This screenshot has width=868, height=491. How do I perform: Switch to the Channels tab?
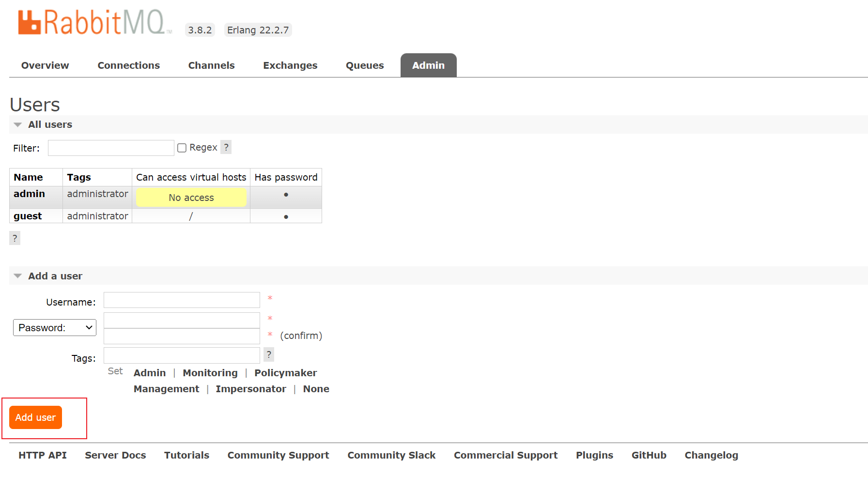pos(211,65)
